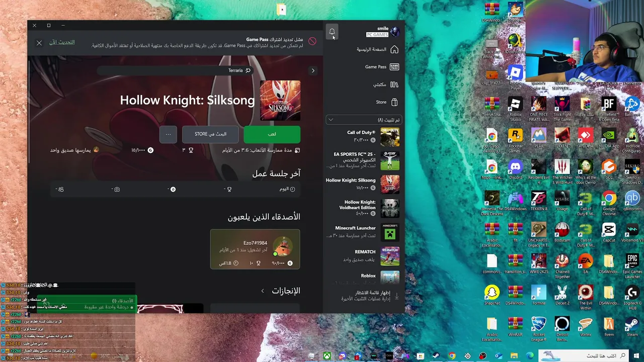Open the more options ellipsis button
This screenshot has height=362, width=644.
click(168, 134)
